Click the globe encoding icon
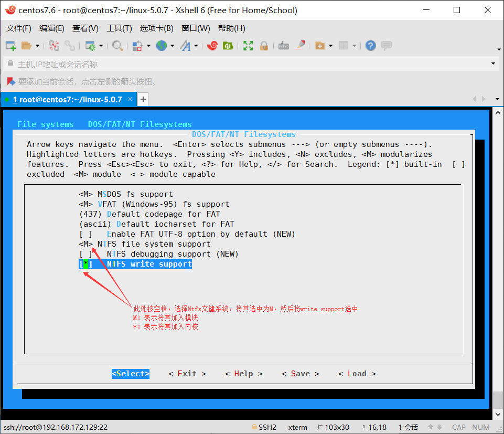The height and width of the screenshot is (434, 504). tap(162, 46)
